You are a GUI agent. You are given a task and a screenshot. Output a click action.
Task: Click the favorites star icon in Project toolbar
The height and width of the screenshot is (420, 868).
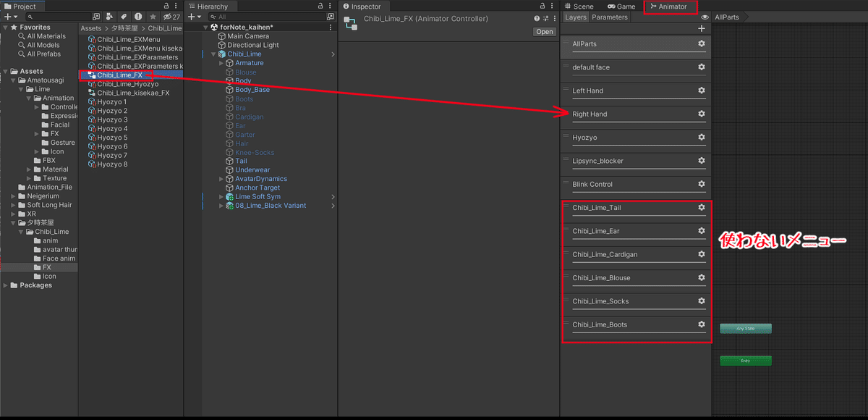click(153, 17)
